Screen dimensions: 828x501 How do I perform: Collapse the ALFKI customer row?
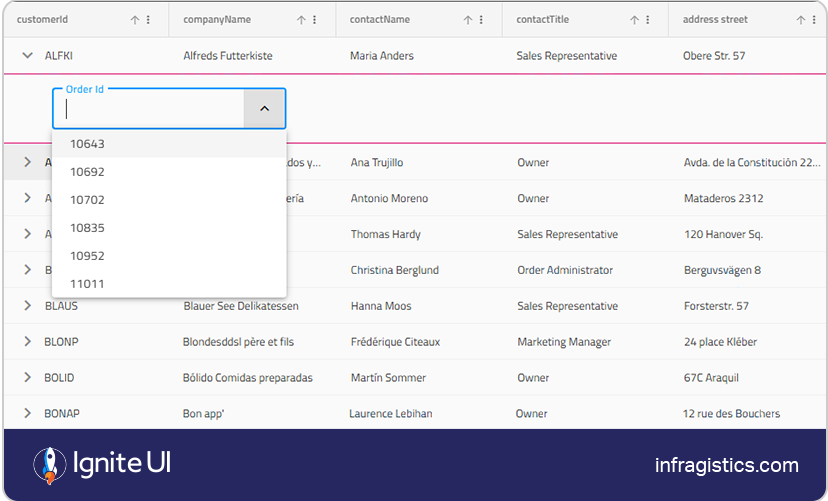[x=27, y=56]
